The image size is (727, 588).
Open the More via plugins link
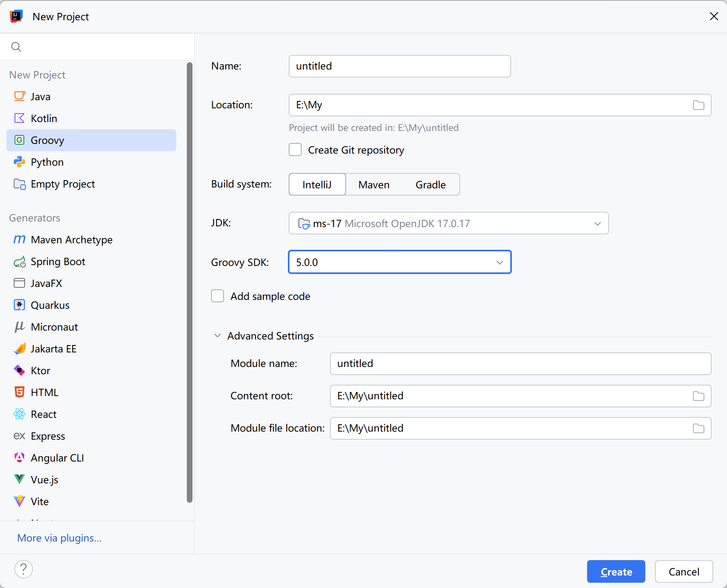click(x=59, y=538)
